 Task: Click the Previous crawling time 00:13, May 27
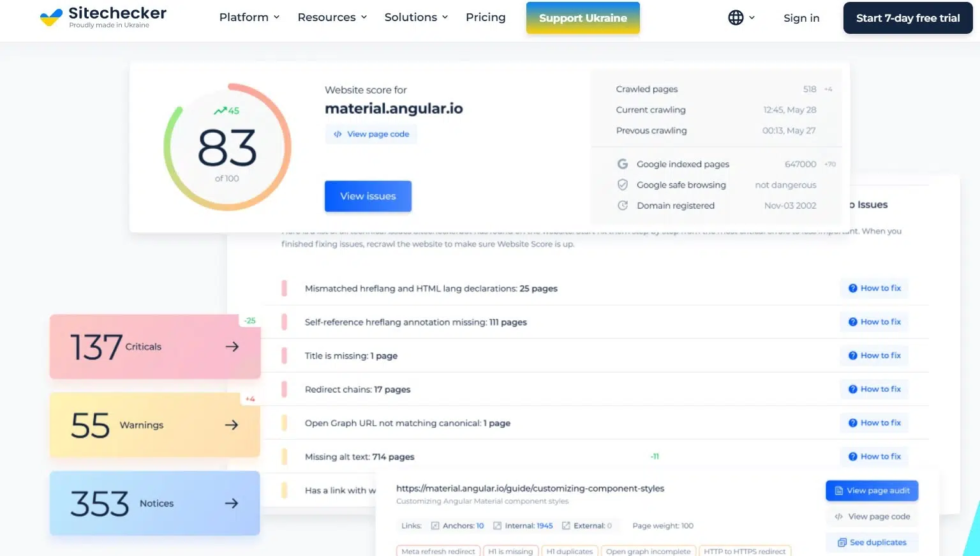789,131
